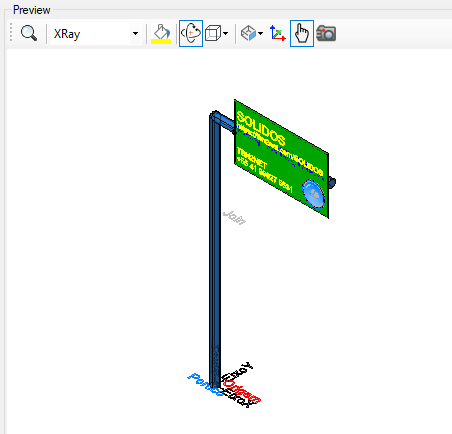This screenshot has width=452, height=434.
Task: Click the arm end cap right of sign
Action: (x=332, y=182)
